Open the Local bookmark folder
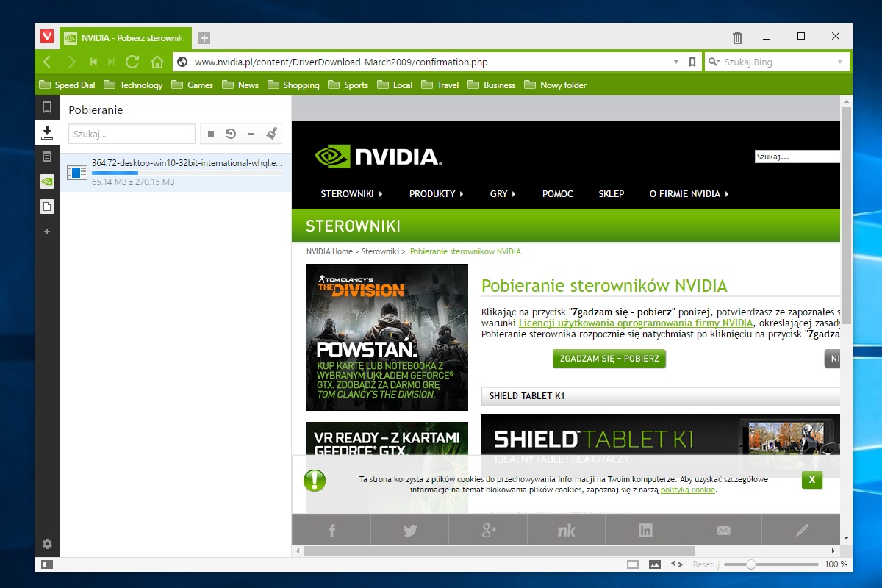 tap(395, 85)
